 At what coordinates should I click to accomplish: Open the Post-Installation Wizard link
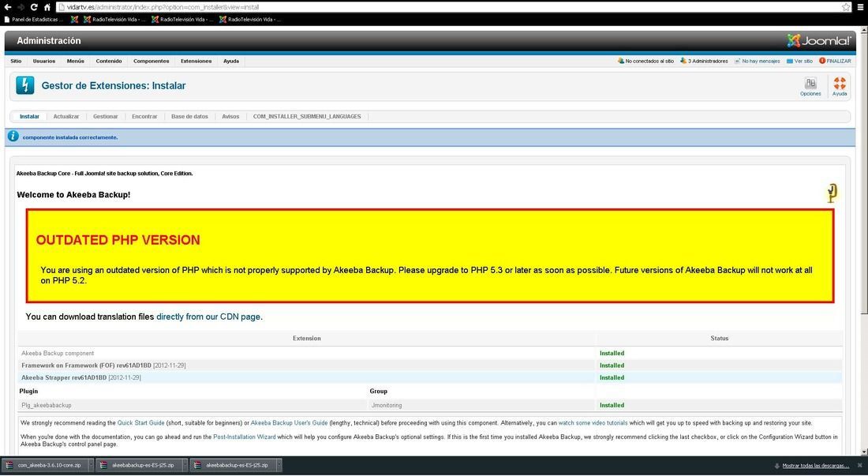tap(244, 437)
